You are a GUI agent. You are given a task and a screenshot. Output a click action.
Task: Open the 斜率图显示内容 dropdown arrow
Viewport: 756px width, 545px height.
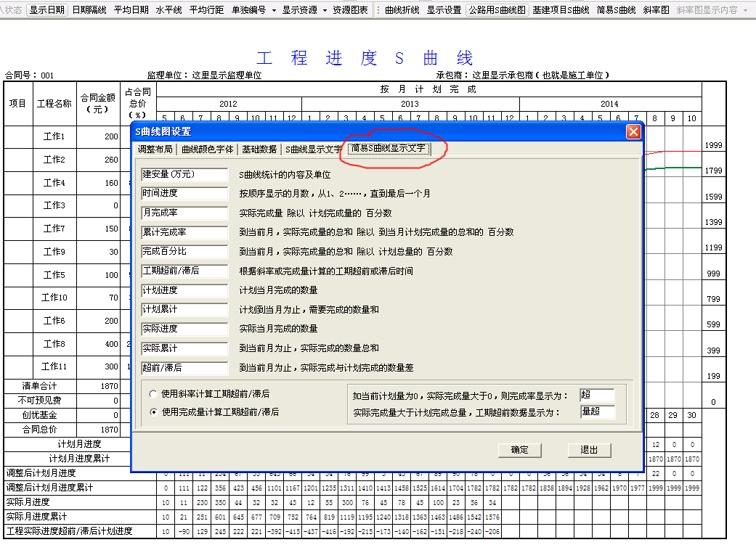(745, 10)
